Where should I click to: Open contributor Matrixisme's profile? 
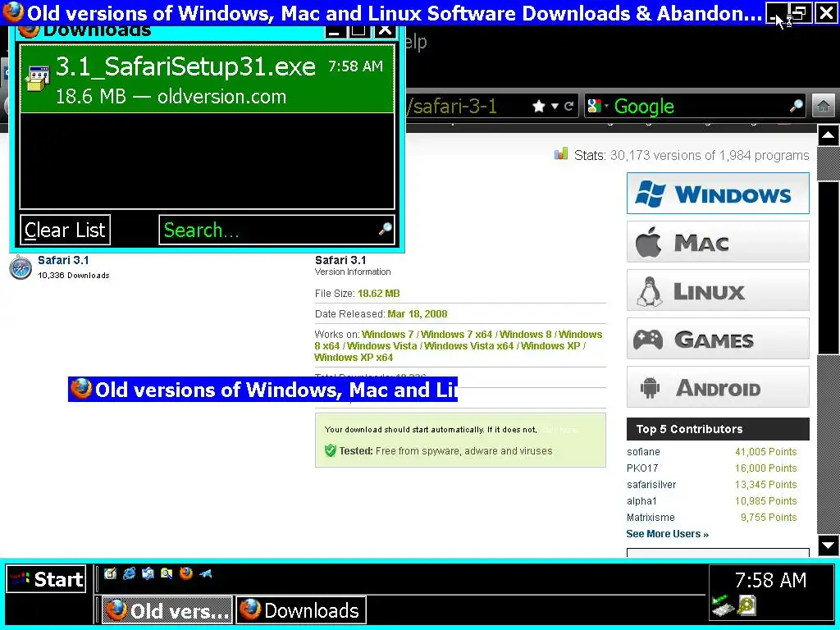651,518
